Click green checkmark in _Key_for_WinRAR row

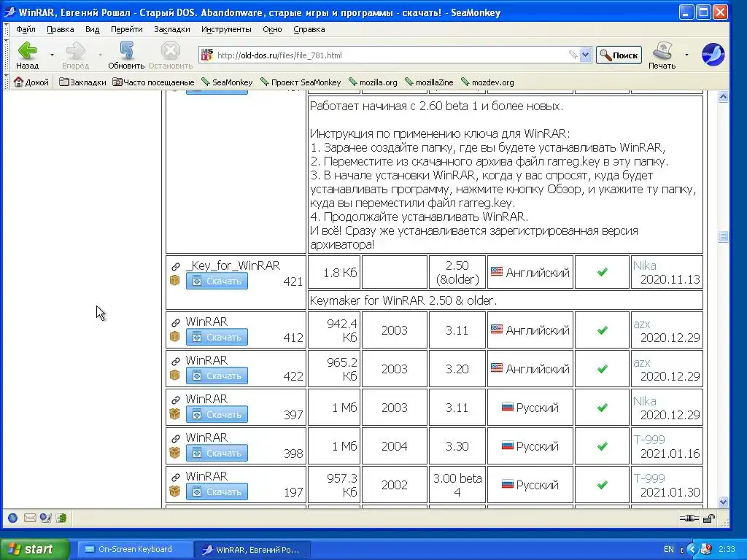[x=602, y=271]
